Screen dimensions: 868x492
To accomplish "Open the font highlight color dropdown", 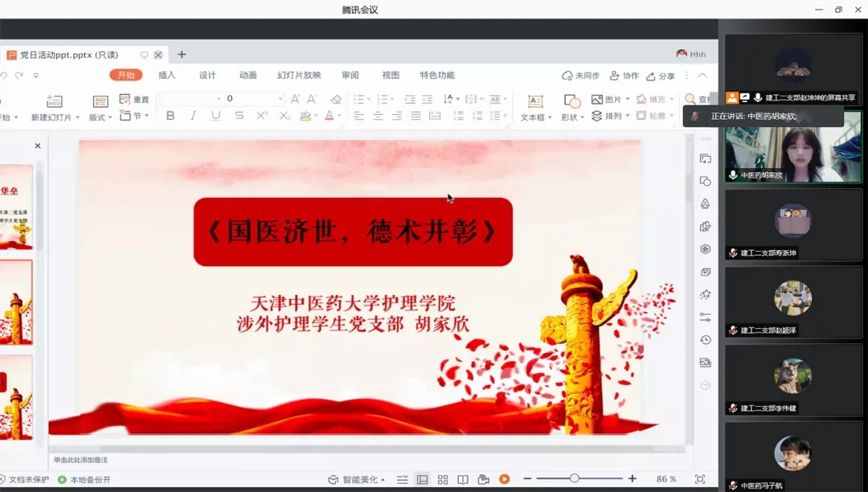I will 316,116.
